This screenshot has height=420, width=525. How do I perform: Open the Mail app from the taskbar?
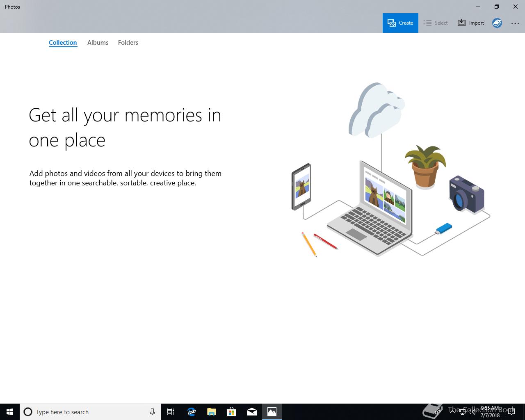(252, 412)
